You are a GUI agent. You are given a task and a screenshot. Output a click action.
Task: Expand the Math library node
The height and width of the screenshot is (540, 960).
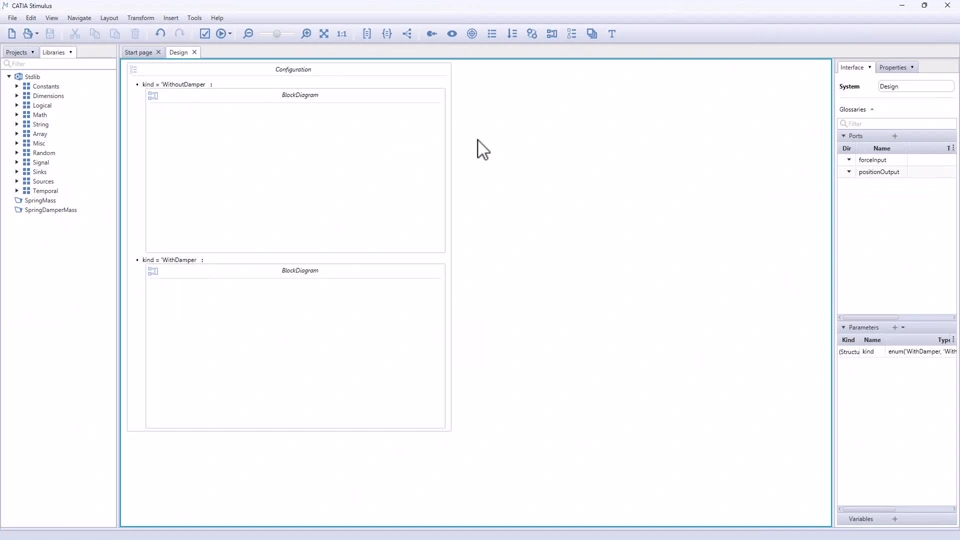(17, 114)
